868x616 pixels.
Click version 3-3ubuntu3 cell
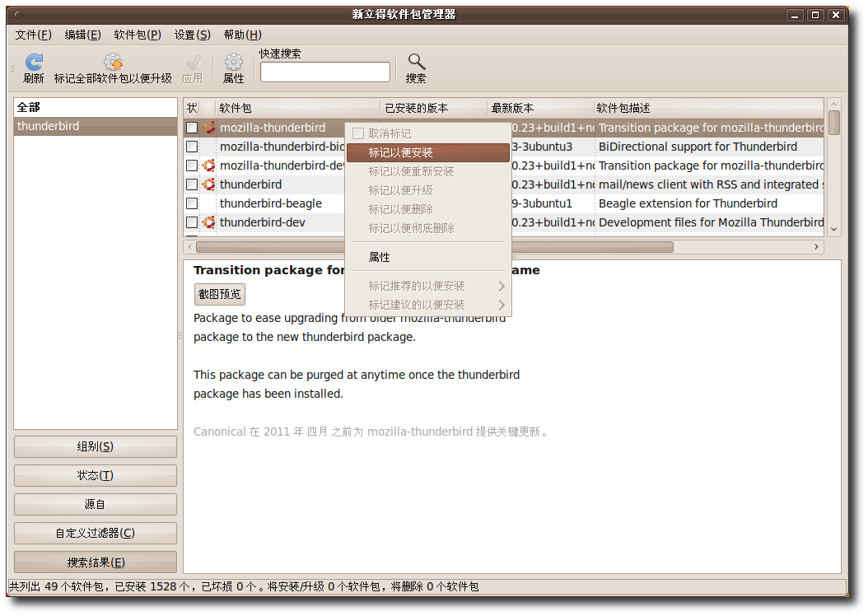(542, 147)
